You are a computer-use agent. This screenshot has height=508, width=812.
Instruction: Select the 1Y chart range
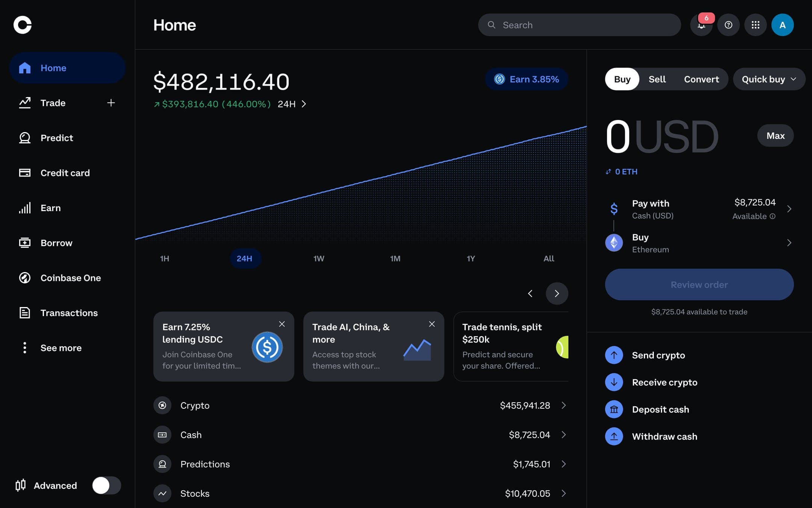(x=471, y=259)
